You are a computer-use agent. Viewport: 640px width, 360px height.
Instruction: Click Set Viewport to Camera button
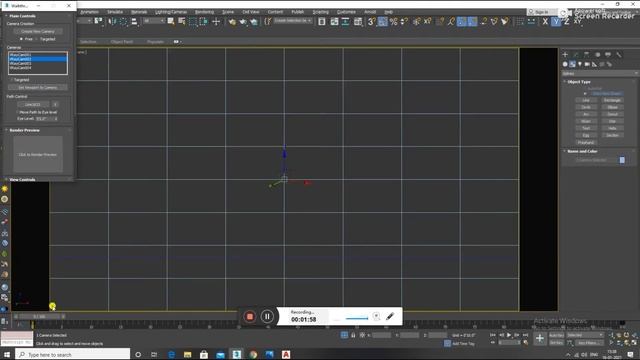(x=38, y=87)
